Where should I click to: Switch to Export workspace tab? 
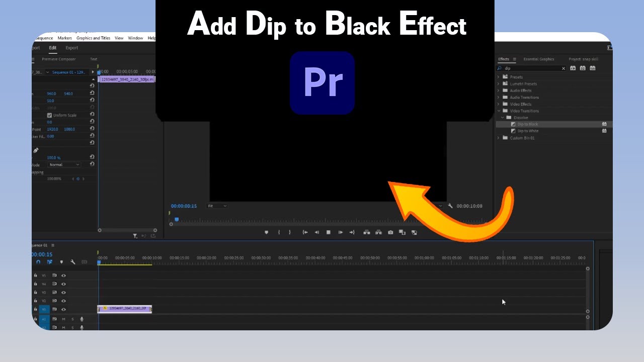(72, 48)
